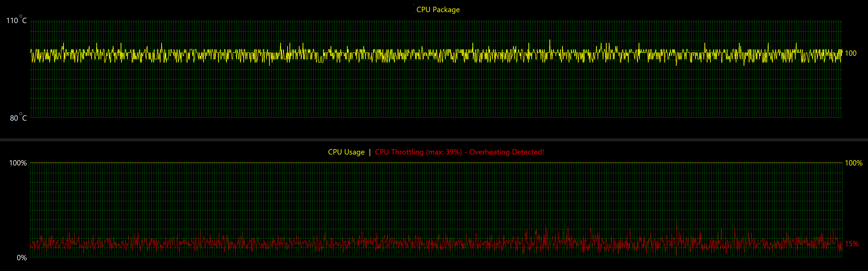Click the red 15% throttling value label
This screenshot has width=868, height=271.
pos(851,244)
